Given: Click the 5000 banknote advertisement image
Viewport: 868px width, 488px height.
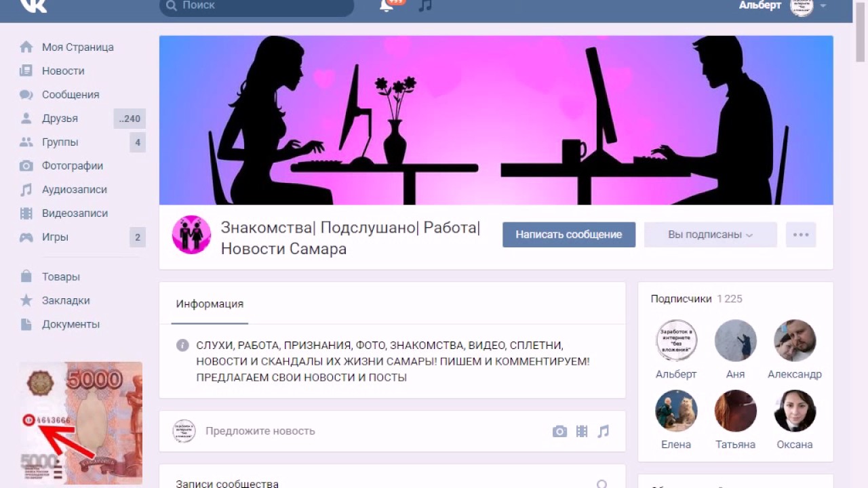Looking at the screenshot, I should point(81,423).
